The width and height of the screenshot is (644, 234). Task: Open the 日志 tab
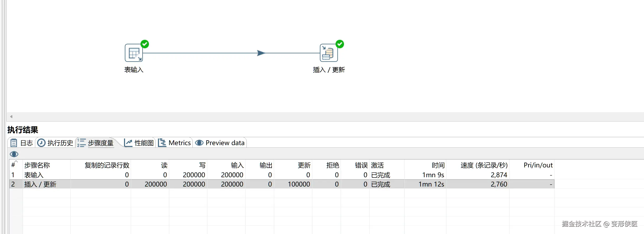(x=22, y=143)
